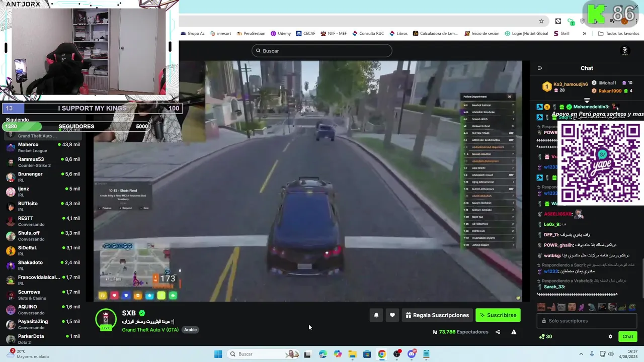This screenshot has width=644, height=362.
Task: Click the Kick Buscar search field
Action: [x=322, y=51]
